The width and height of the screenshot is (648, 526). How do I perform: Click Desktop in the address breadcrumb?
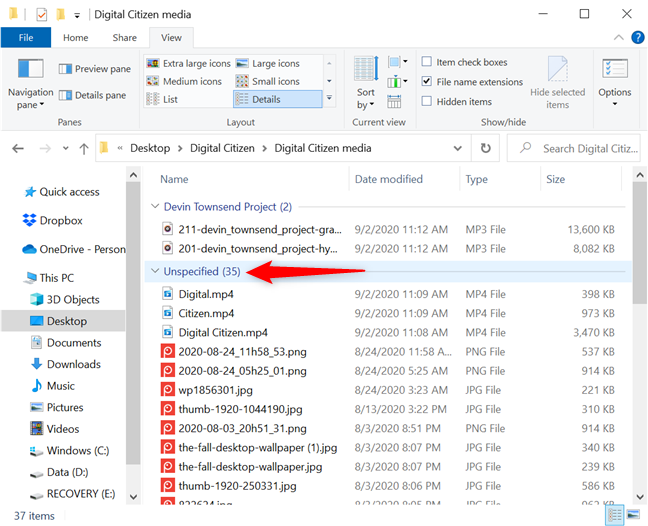(x=150, y=148)
